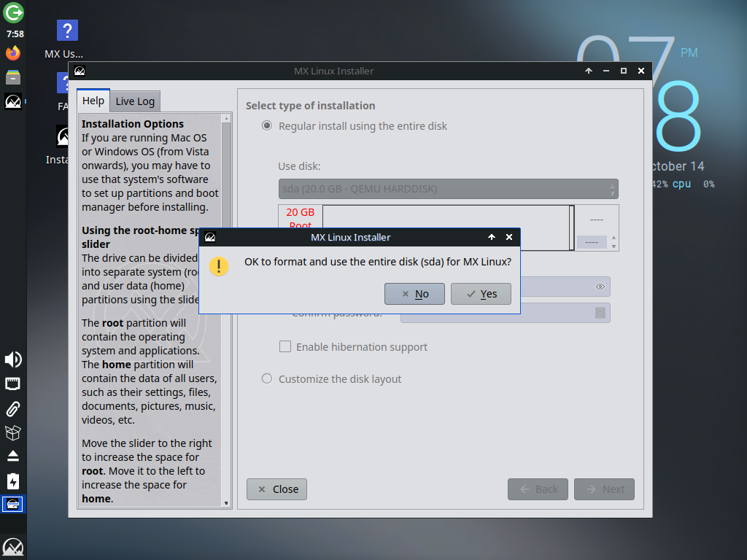Click MX Installer taskbar icon in side panel
This screenshot has width=747, height=560.
[x=13, y=101]
